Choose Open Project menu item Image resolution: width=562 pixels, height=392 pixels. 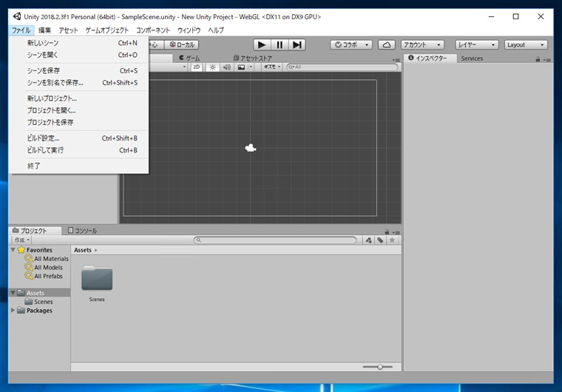click(79, 110)
